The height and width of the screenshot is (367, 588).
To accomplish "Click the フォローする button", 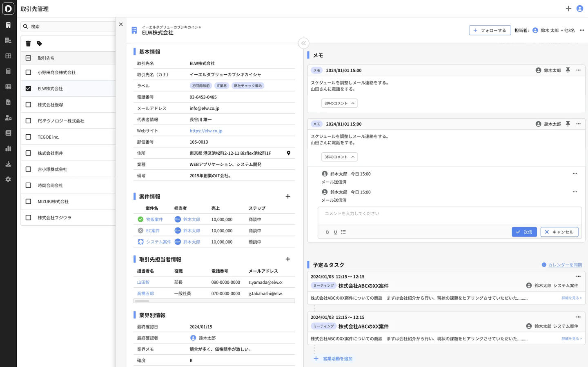I will coord(490,30).
